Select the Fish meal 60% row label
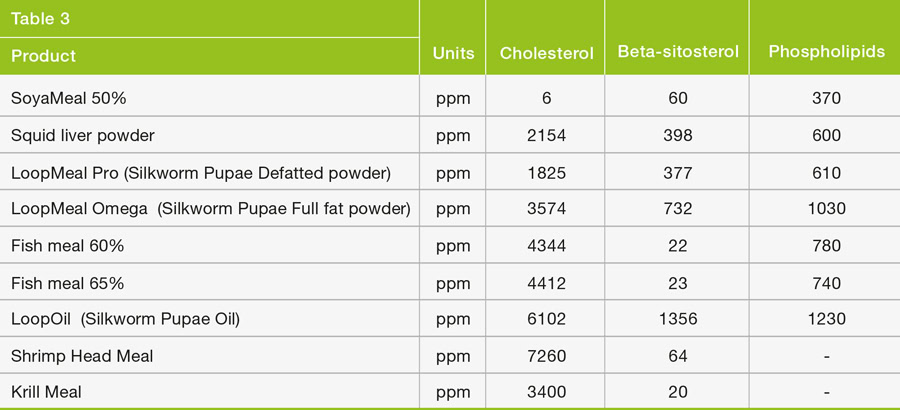The width and height of the screenshot is (900, 410). [x=66, y=246]
